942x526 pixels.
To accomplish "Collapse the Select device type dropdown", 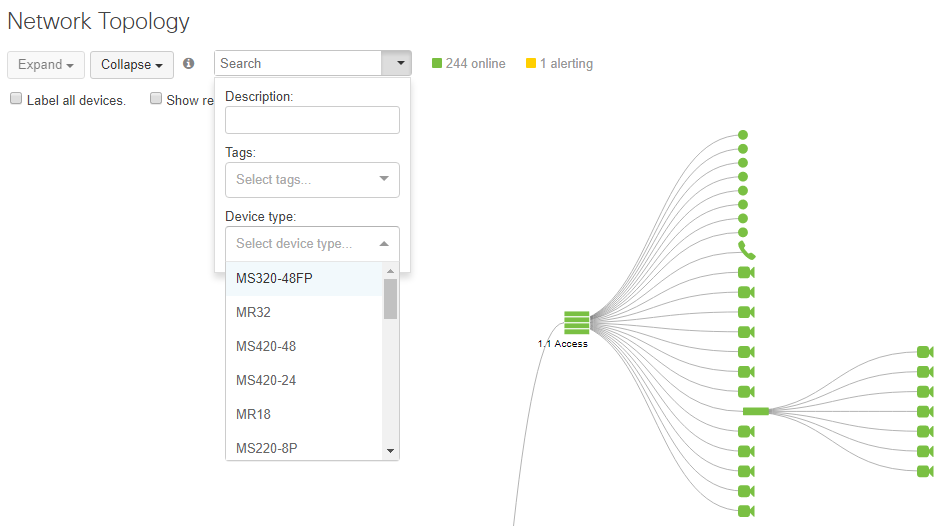I will [312, 244].
